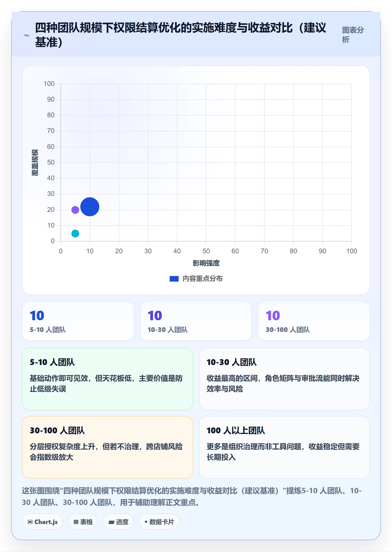This screenshot has width=392, height=552.
Task: Click the 表格 tag
Action: pos(83,522)
